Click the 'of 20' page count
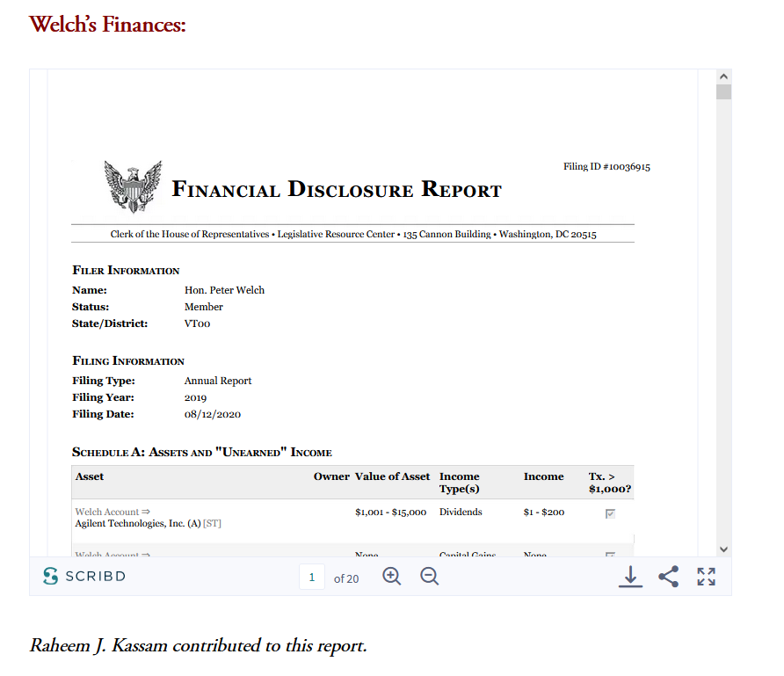The height and width of the screenshot is (676, 784). [x=346, y=578]
